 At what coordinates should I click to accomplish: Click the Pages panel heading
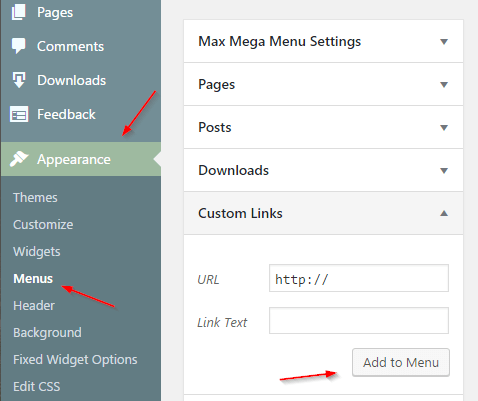tap(217, 85)
